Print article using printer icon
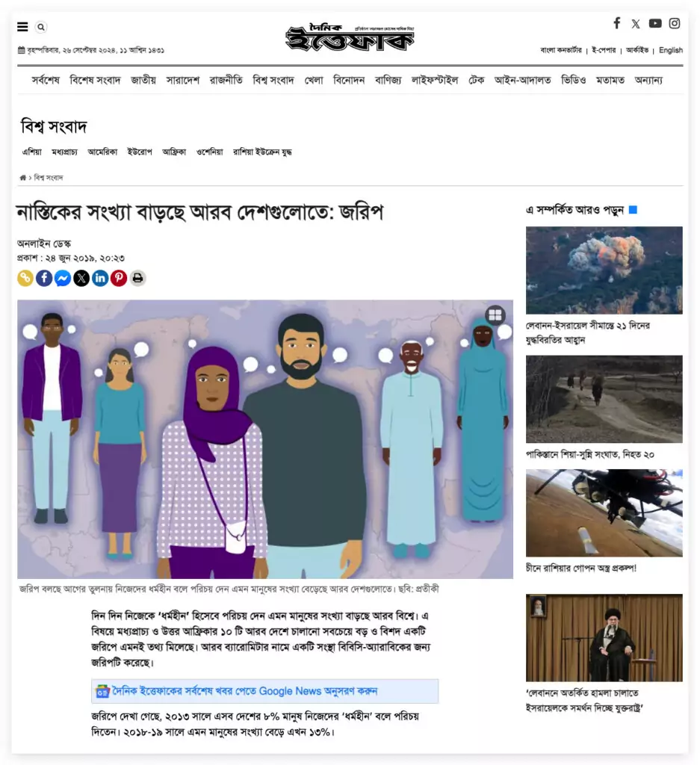Viewport: 700px width, 765px height. click(x=137, y=278)
